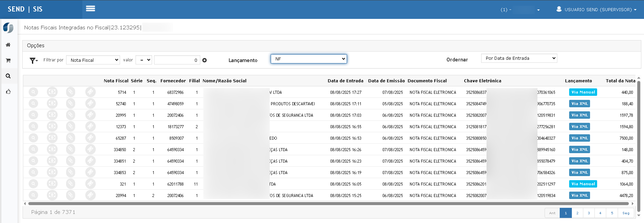Open attachment paperclip for nota 20995

pyautogui.click(x=70, y=115)
